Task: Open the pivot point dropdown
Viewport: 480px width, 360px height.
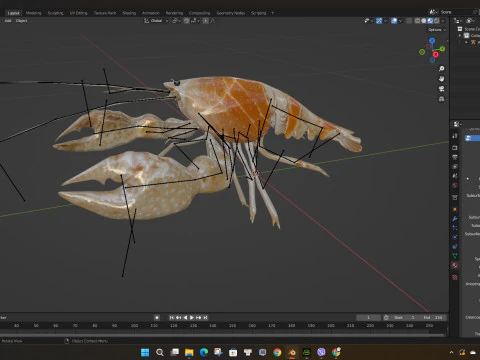Action: tap(176, 21)
